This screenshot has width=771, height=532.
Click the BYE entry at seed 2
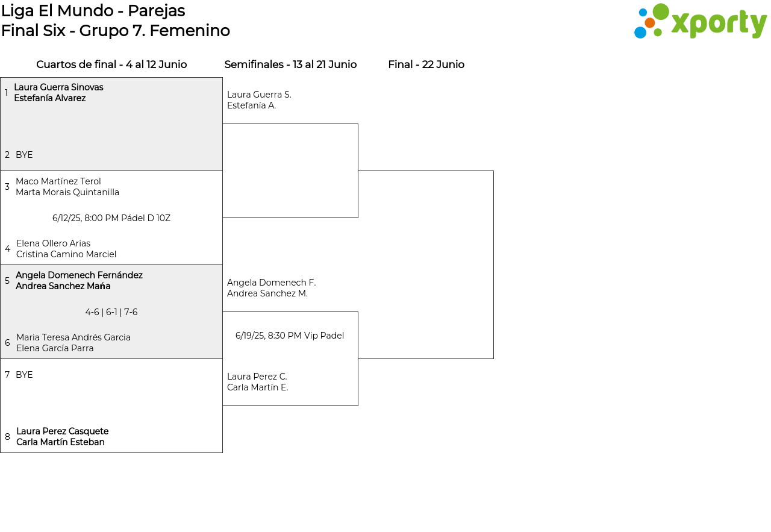(24, 155)
